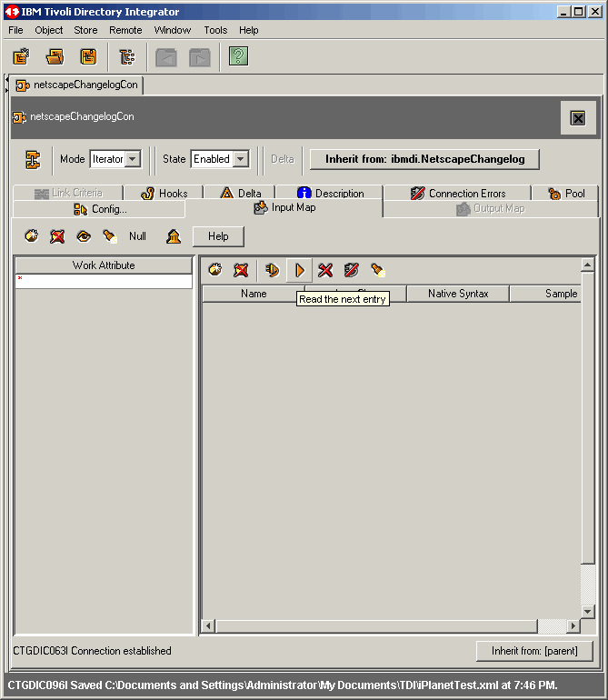This screenshot has height=700, width=608.
Task: Click the connect plug icon in schema toolbar
Action: [x=271, y=270]
